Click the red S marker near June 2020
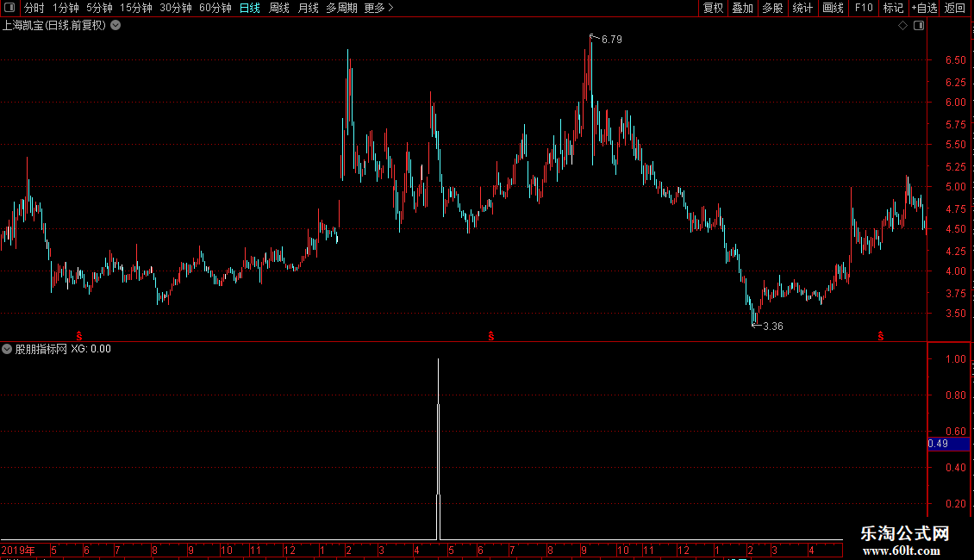This screenshot has width=974, height=560. tap(491, 336)
